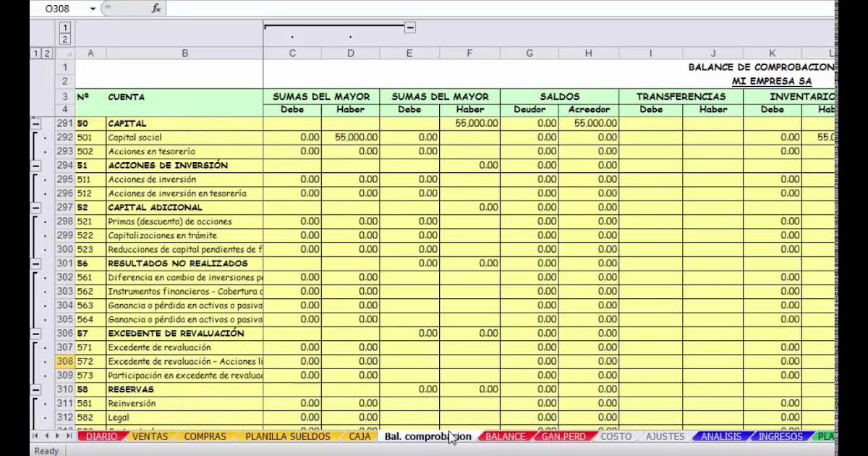This screenshot has height=456, width=868.
Task: Select column A header
Action: point(90,53)
